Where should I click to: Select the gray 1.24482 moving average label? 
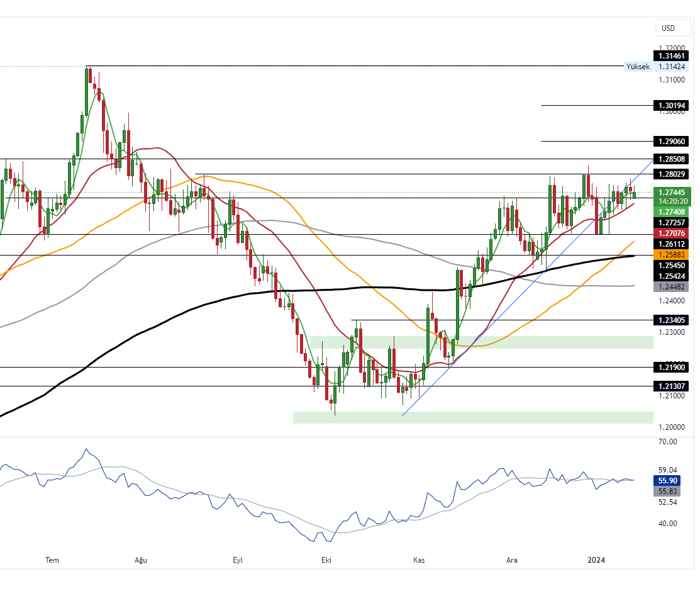(x=672, y=286)
